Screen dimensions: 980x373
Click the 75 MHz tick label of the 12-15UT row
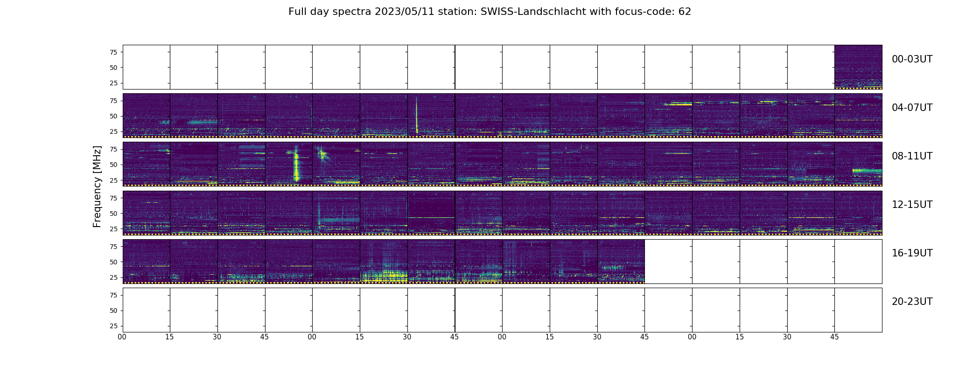coord(113,198)
